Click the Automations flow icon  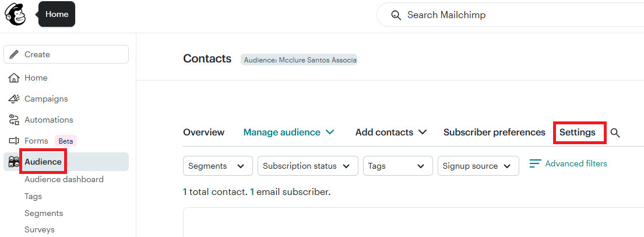tap(15, 120)
